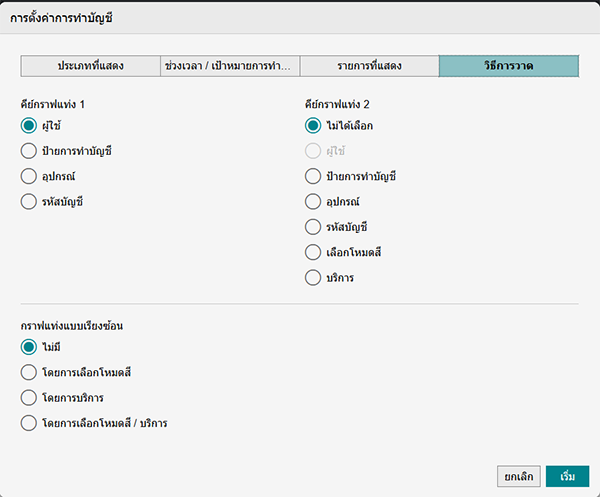Choose ป้ายการทำบัญชี for คีย์กราฟแท่ง 2
This screenshot has height=497, width=600.
pyautogui.click(x=313, y=177)
